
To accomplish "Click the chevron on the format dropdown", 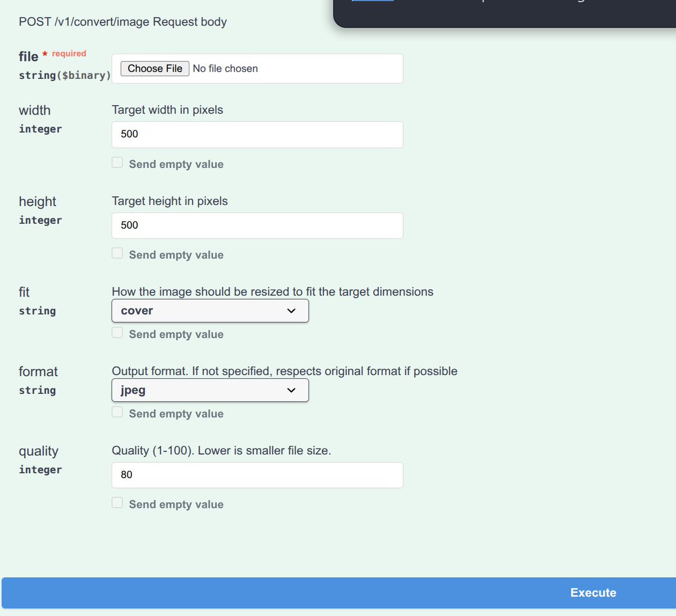I will (x=291, y=390).
